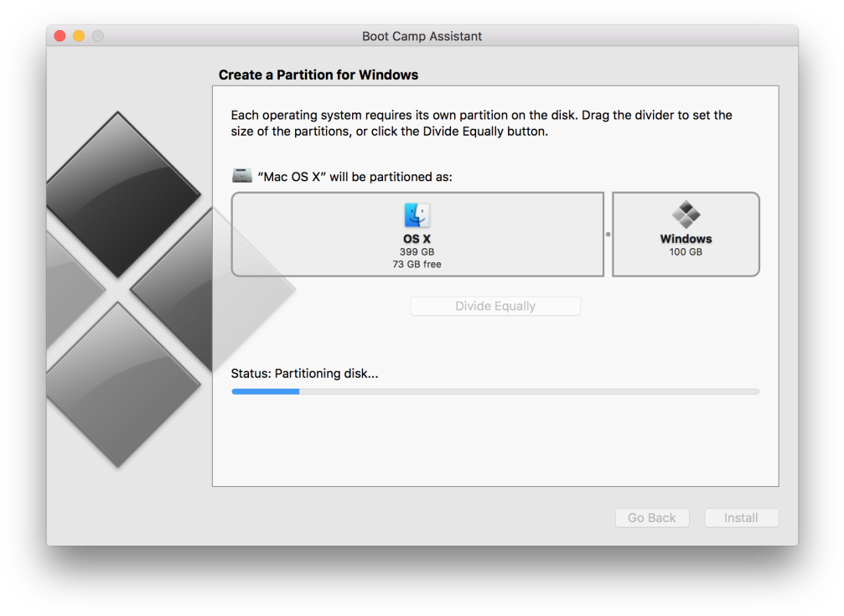The height and width of the screenshot is (616, 844).
Task: Select the divider dot between the partitions
Action: click(x=609, y=234)
